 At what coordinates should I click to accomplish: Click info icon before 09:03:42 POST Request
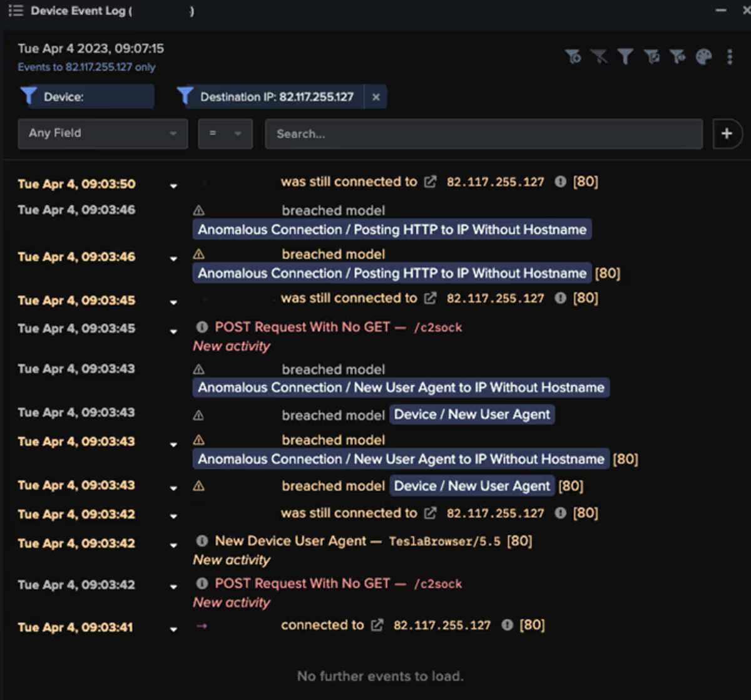click(x=202, y=584)
